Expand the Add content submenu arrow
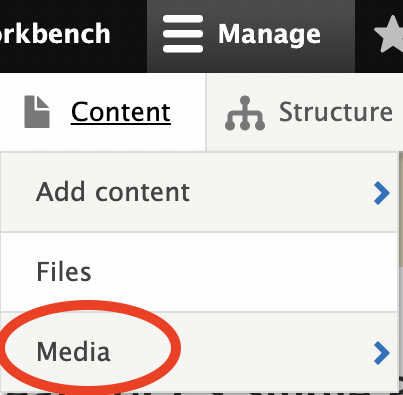This screenshot has height=395, width=403. click(382, 193)
